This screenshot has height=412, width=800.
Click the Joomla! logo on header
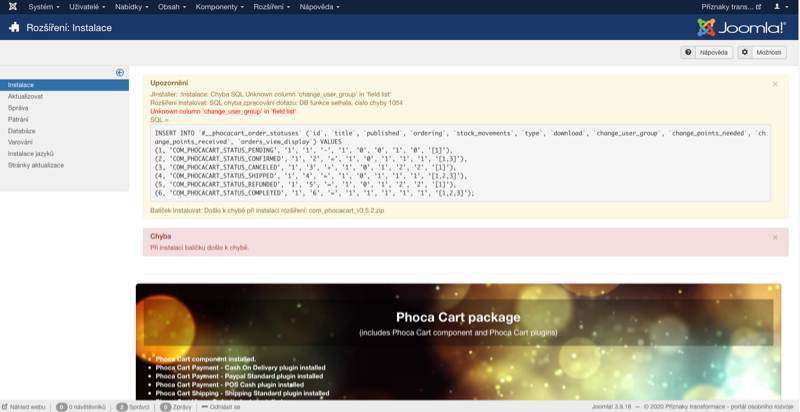741,28
